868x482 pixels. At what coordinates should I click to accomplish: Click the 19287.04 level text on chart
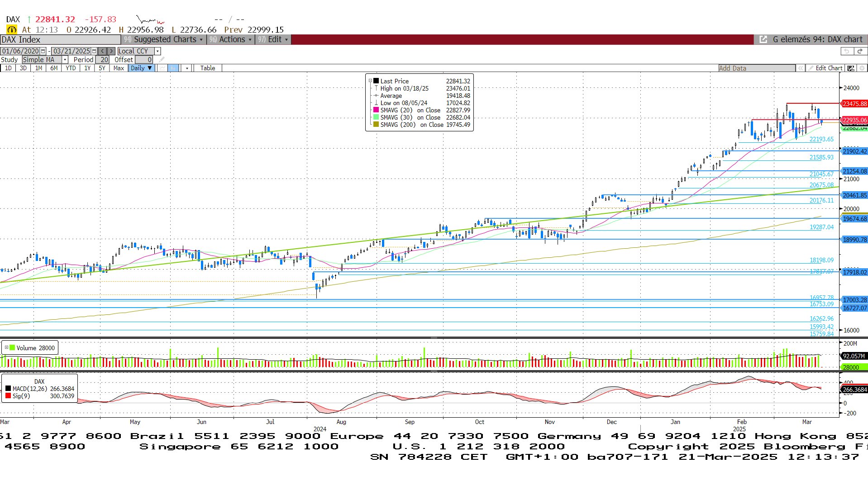(821, 227)
